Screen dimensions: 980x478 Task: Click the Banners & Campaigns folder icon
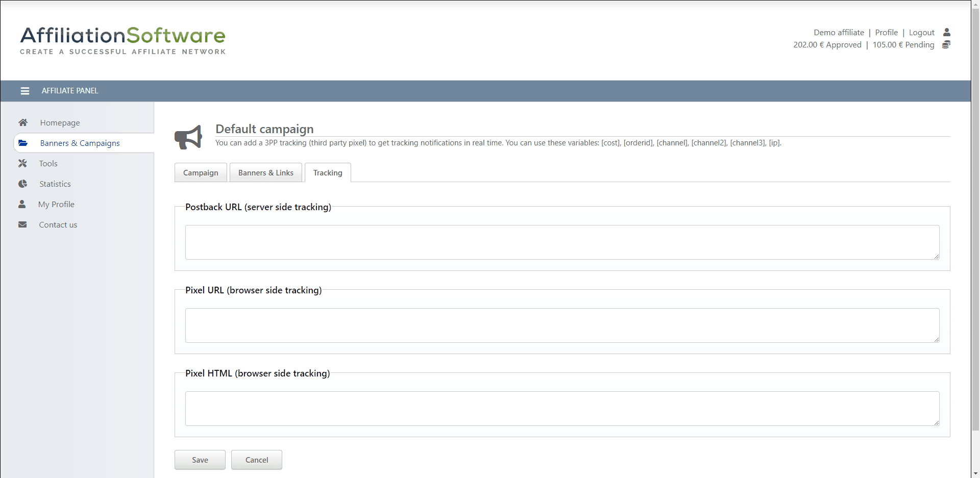tap(23, 143)
